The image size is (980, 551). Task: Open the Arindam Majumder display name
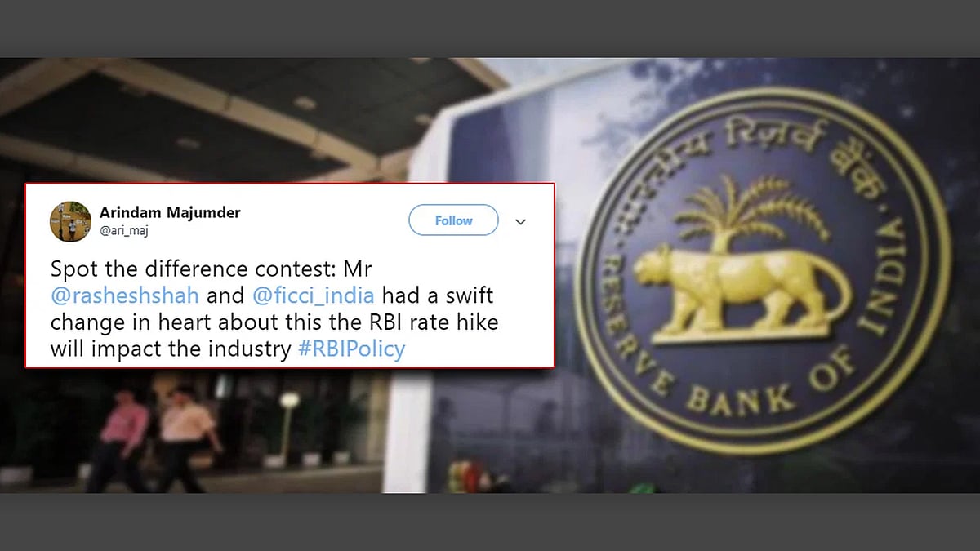click(170, 212)
